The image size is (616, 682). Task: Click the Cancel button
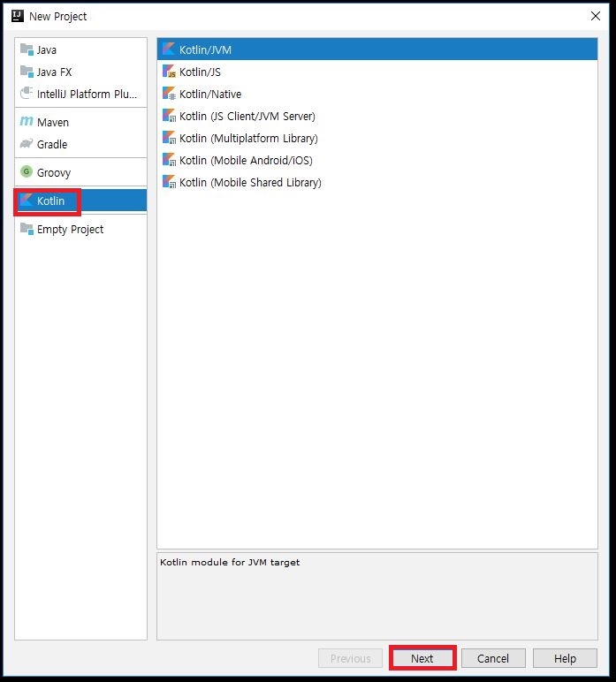(x=493, y=658)
